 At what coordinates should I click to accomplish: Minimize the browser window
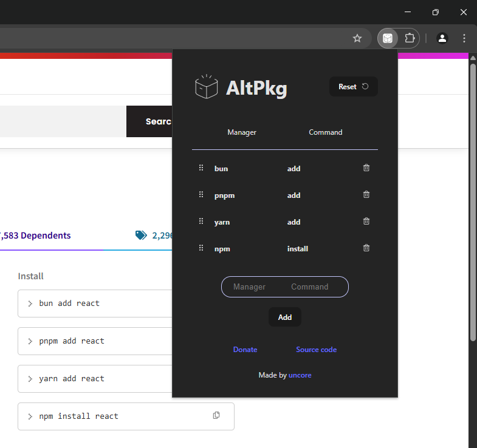[408, 12]
